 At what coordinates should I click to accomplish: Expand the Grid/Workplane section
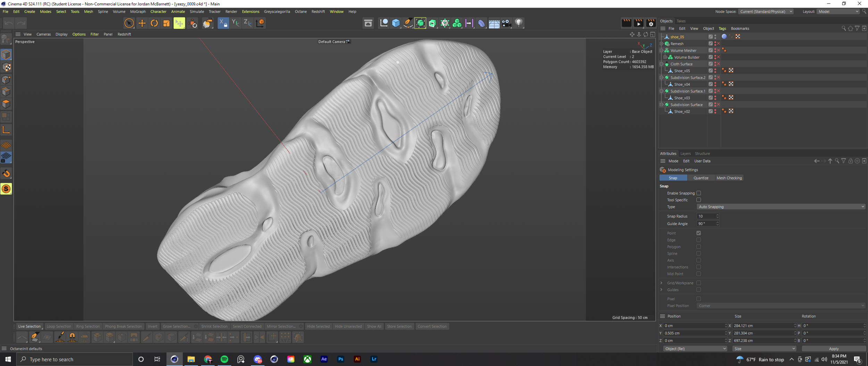pos(661,283)
